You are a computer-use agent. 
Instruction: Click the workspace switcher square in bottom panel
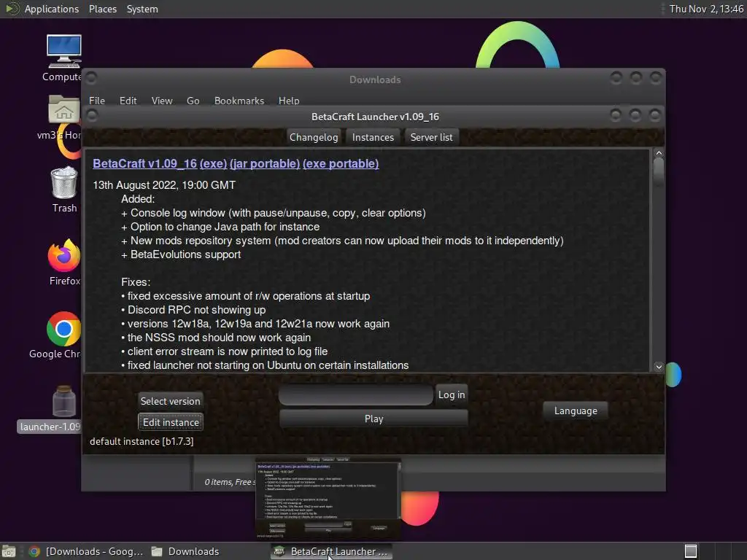691,551
